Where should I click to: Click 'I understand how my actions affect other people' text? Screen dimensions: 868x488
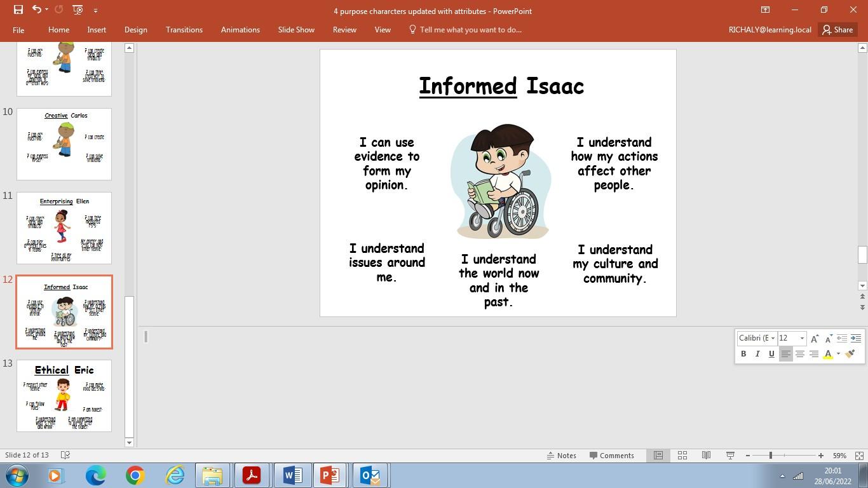tap(614, 164)
